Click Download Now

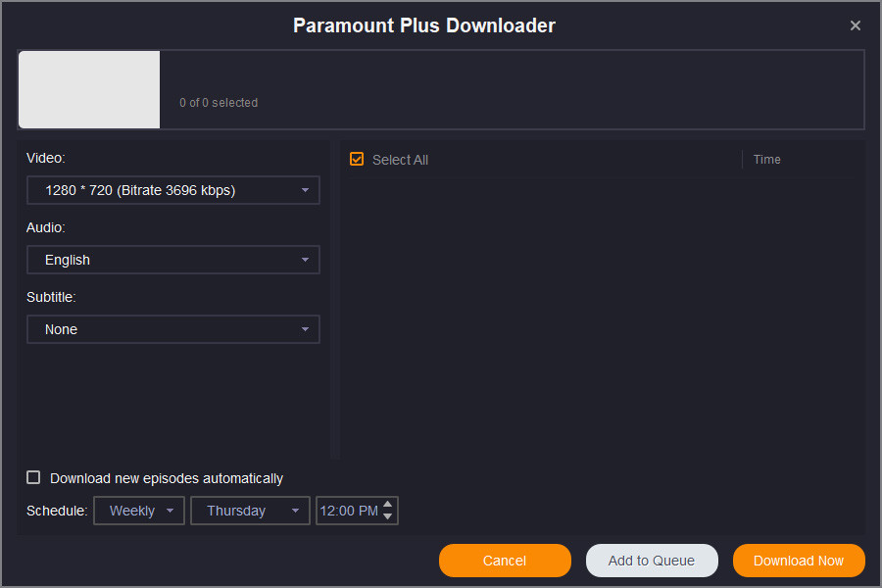(x=799, y=561)
